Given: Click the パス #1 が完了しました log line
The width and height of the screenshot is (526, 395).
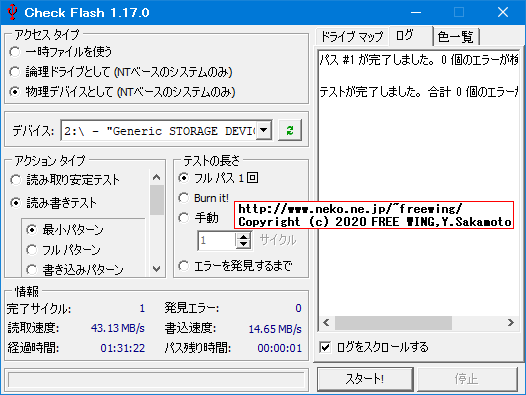Looking at the screenshot, I should (x=419, y=60).
